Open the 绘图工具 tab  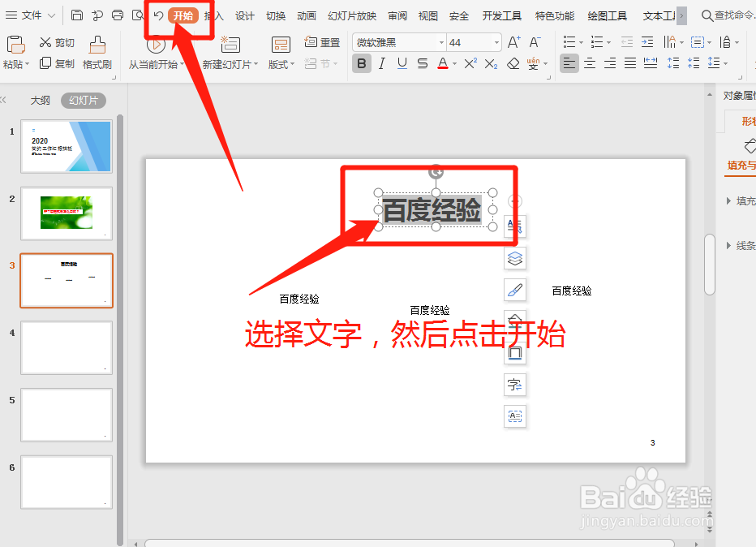pyautogui.click(x=607, y=16)
